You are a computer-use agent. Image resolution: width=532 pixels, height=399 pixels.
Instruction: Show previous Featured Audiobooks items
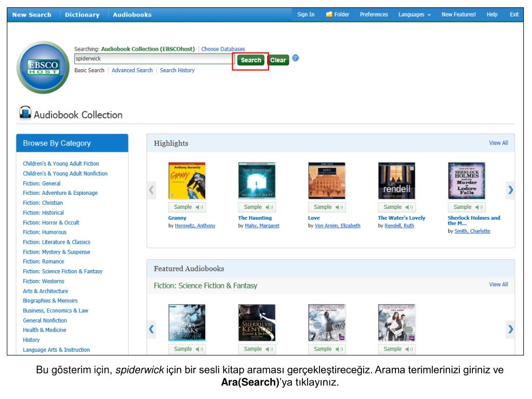151,329
